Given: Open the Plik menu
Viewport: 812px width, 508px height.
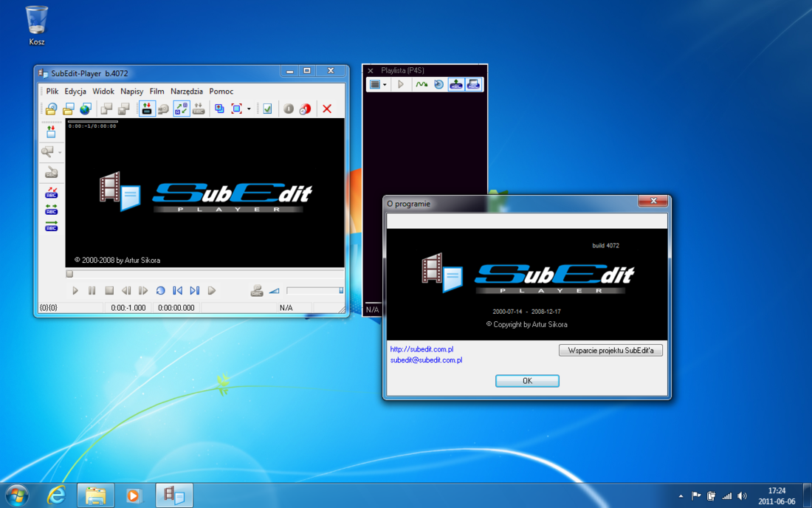Looking at the screenshot, I should [52, 91].
